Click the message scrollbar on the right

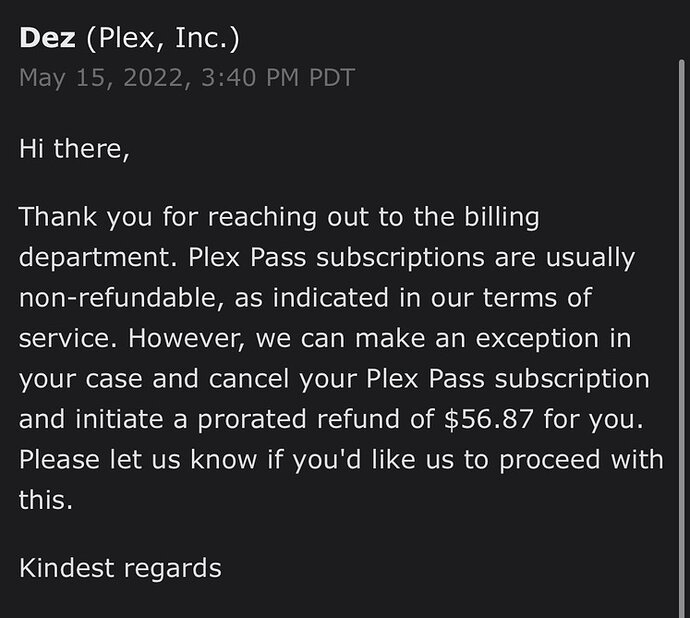tap(682, 339)
